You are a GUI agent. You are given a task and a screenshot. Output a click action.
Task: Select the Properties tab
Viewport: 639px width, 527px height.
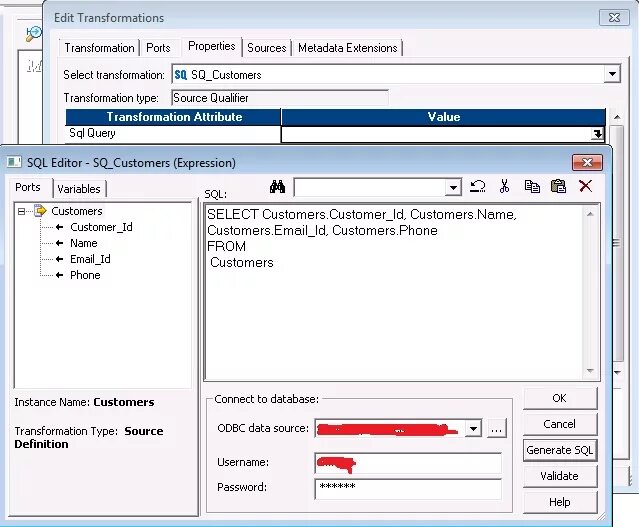pos(212,46)
